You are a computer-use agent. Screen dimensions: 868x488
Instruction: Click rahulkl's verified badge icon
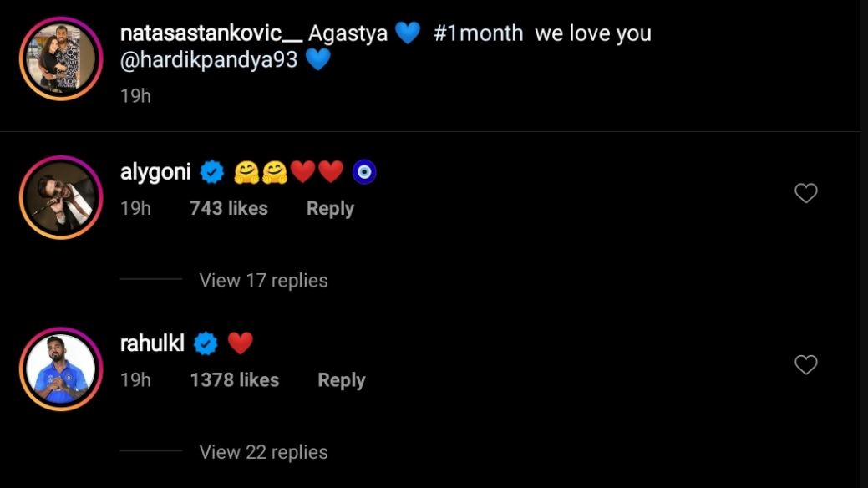coord(206,343)
